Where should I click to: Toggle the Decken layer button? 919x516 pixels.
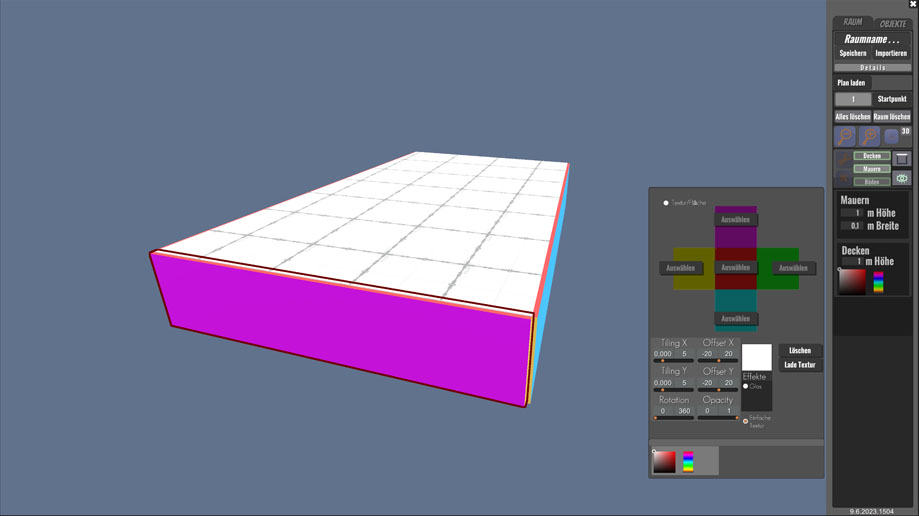pyautogui.click(x=872, y=156)
